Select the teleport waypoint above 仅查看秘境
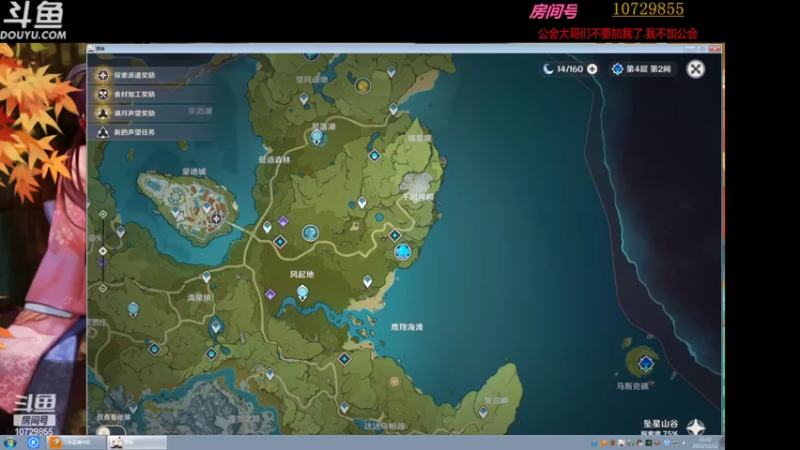Screen dimensions: 800x450 (133, 407)
